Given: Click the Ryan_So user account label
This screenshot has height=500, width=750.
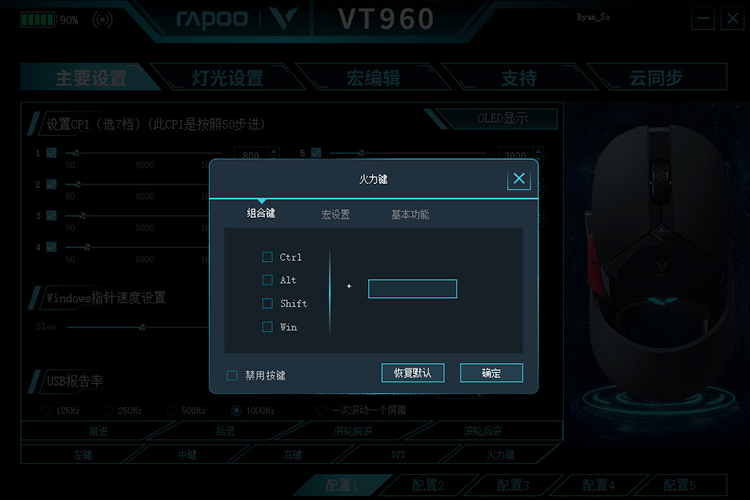Looking at the screenshot, I should [593, 17].
